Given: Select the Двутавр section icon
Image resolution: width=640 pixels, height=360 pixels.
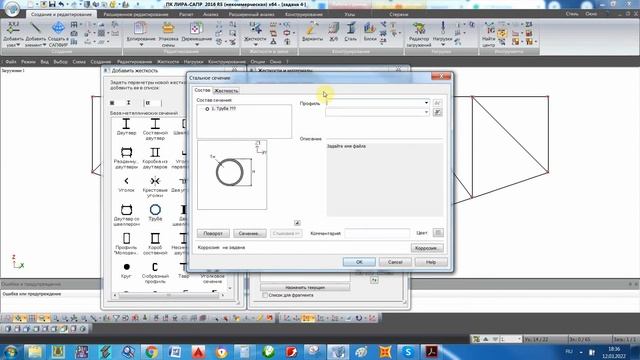Looking at the screenshot, I should coord(126,124).
